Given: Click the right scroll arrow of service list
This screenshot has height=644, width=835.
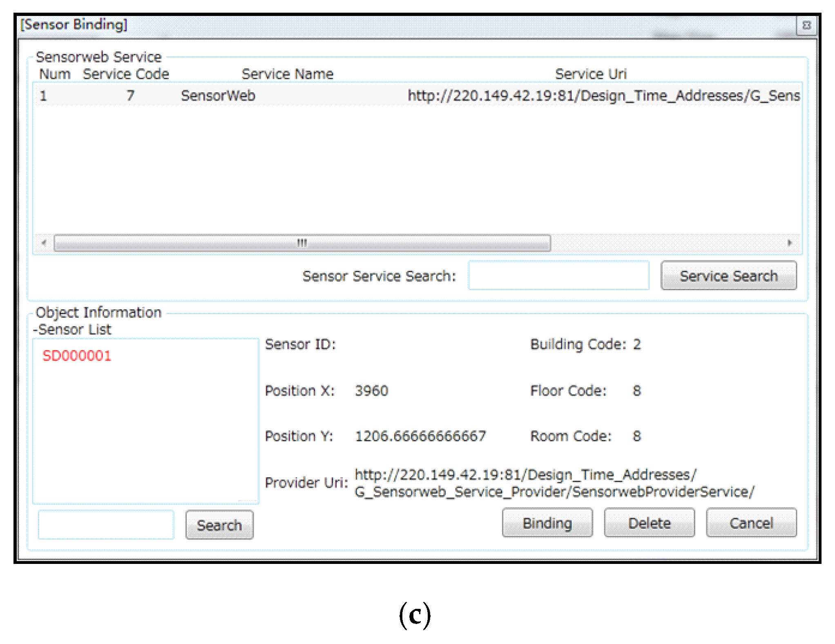Looking at the screenshot, I should 789,243.
